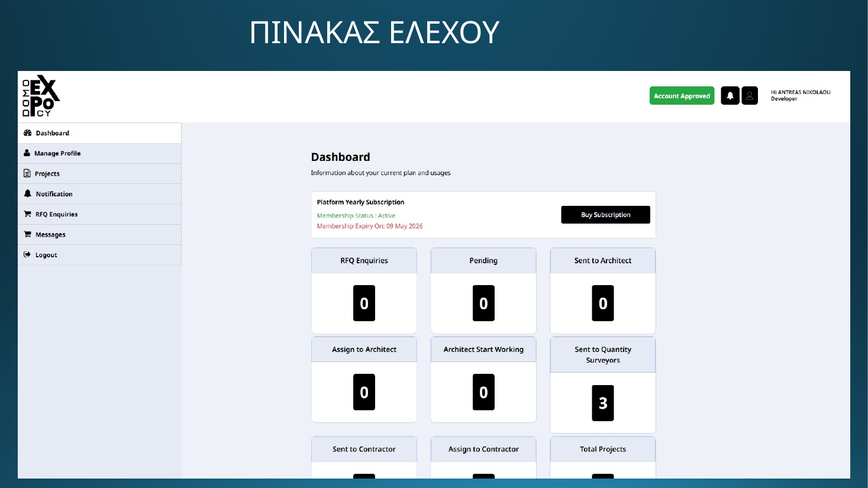Click the Developer role text

pyautogui.click(x=784, y=99)
